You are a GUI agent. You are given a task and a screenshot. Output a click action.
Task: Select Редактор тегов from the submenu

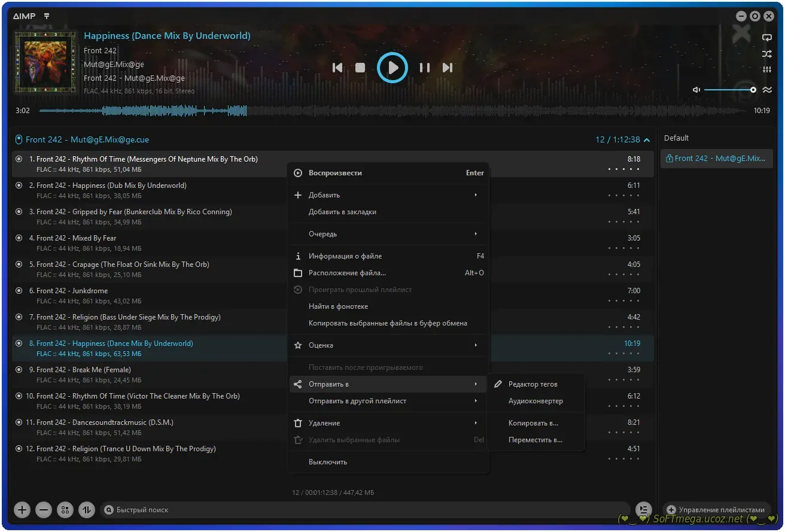[x=533, y=384]
